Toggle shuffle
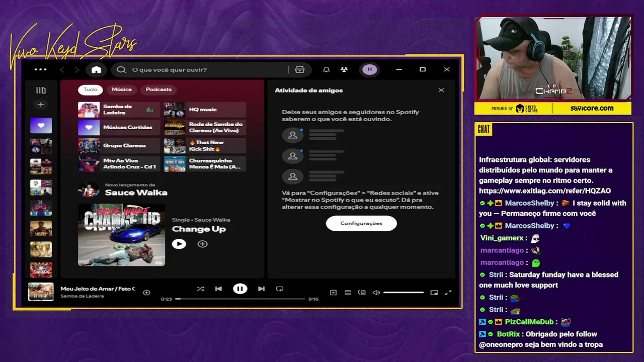Viewport: 644px width, 362px height. point(200,289)
